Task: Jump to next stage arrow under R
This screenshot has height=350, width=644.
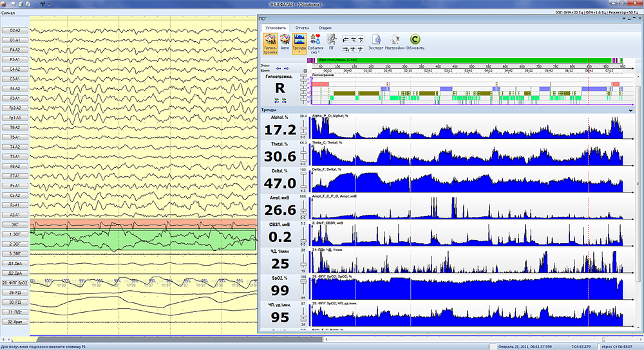Action: click(284, 100)
